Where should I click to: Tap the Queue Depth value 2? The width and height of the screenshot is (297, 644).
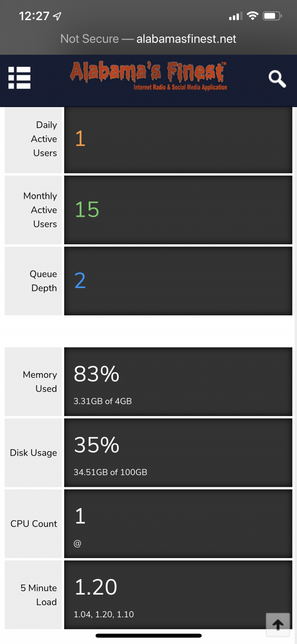(x=80, y=281)
